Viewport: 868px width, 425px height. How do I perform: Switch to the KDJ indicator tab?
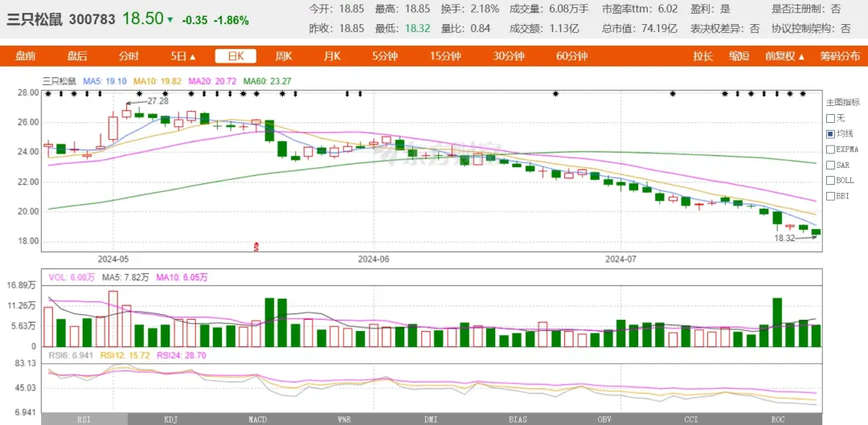[170, 419]
